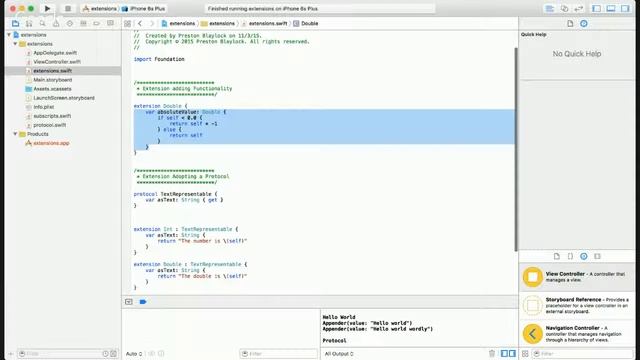Switch to the Standard editor
The width and height of the screenshot is (640, 360).
(550, 9)
